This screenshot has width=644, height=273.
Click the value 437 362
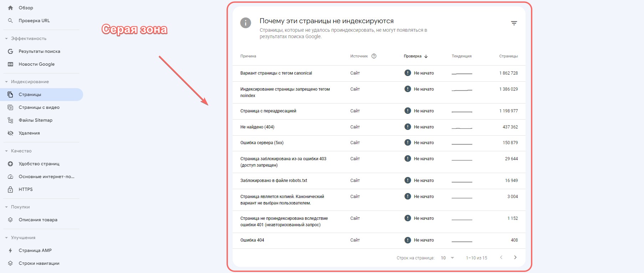(x=510, y=127)
